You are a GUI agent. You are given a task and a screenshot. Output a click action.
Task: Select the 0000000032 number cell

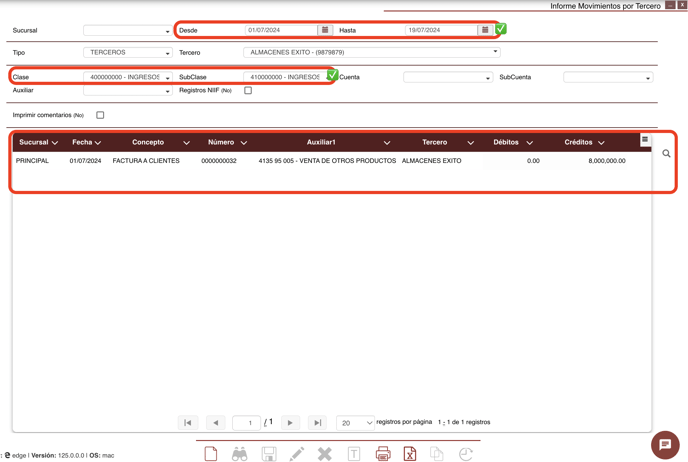pos(219,161)
